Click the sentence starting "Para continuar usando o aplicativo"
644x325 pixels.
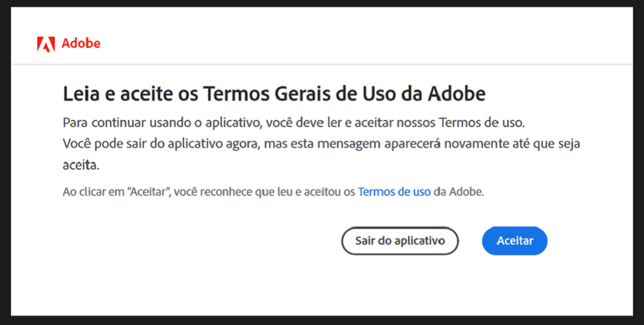point(294,123)
